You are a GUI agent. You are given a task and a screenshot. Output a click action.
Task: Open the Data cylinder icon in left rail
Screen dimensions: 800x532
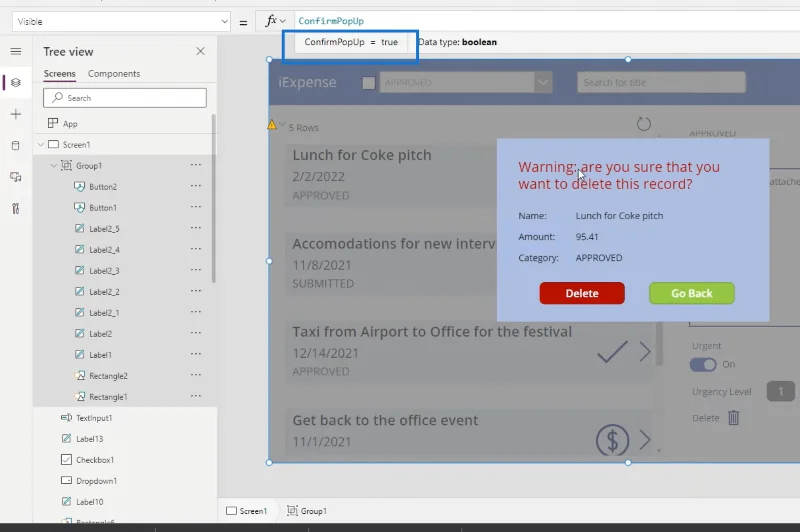pos(16,145)
